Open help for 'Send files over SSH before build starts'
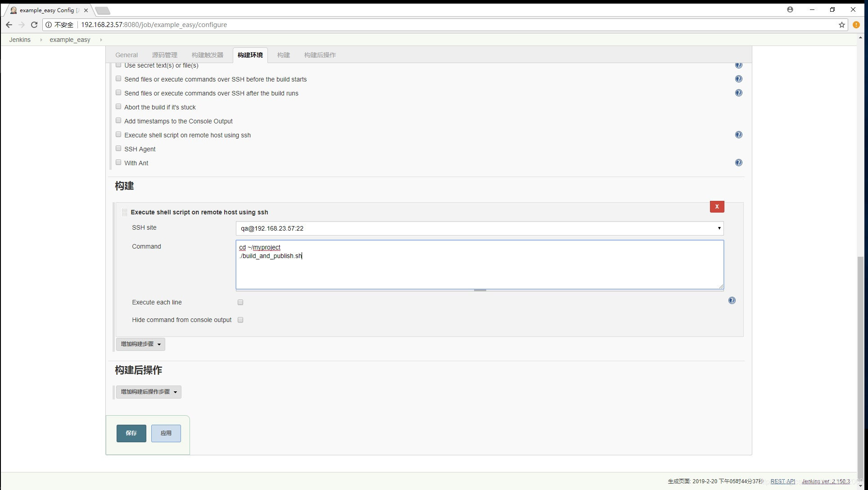Viewport: 868px width, 490px height. coord(738,79)
